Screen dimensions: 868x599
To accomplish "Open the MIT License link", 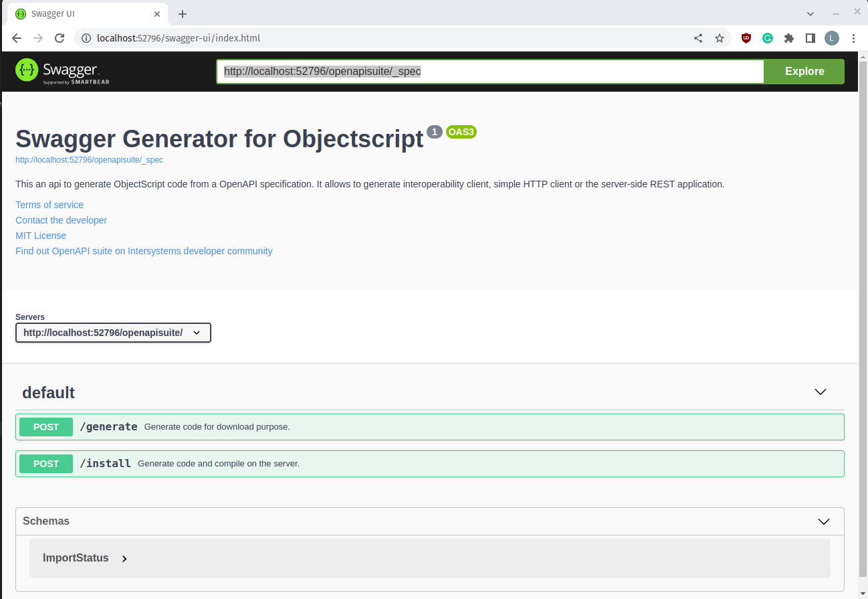I will click(41, 236).
